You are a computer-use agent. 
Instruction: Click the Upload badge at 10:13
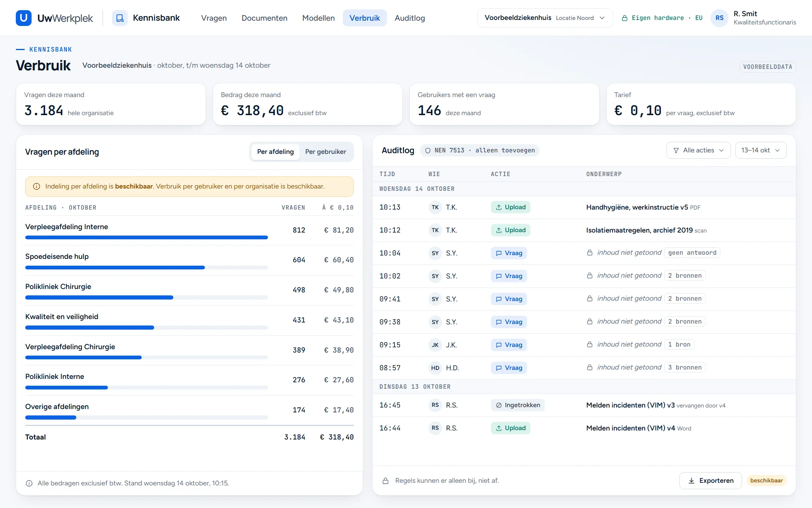click(x=511, y=207)
